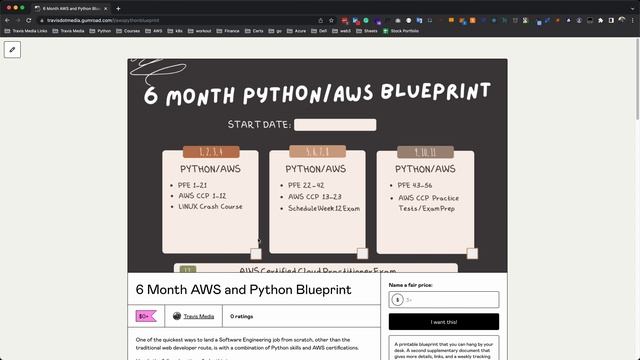The image size is (640, 360).
Task: Reload the Gumroad page
Action: click(x=29, y=20)
